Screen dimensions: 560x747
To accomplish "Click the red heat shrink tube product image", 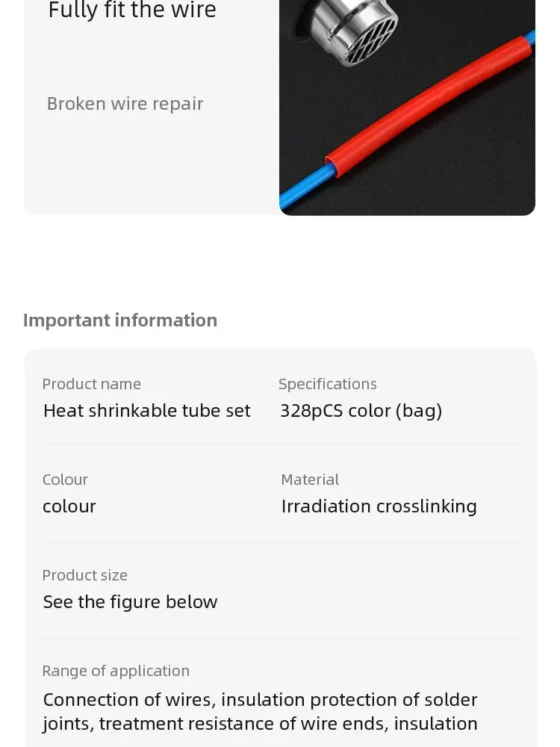I will [407, 108].
